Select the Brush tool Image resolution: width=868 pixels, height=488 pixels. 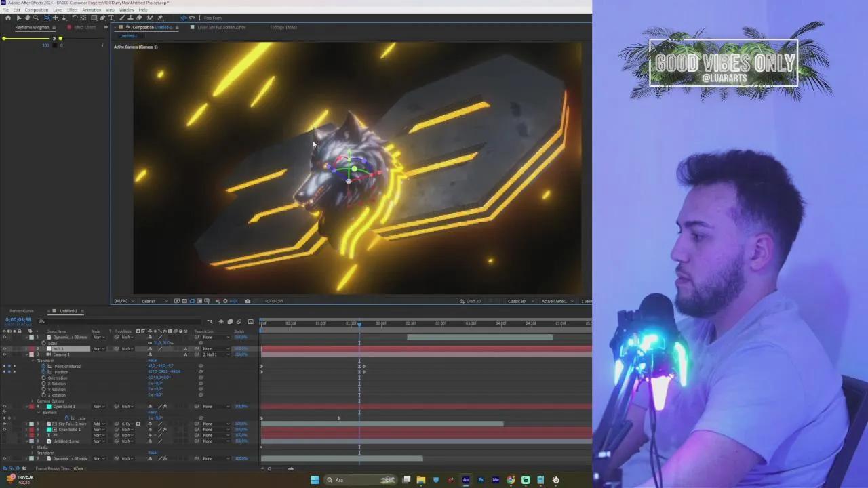tap(122, 18)
